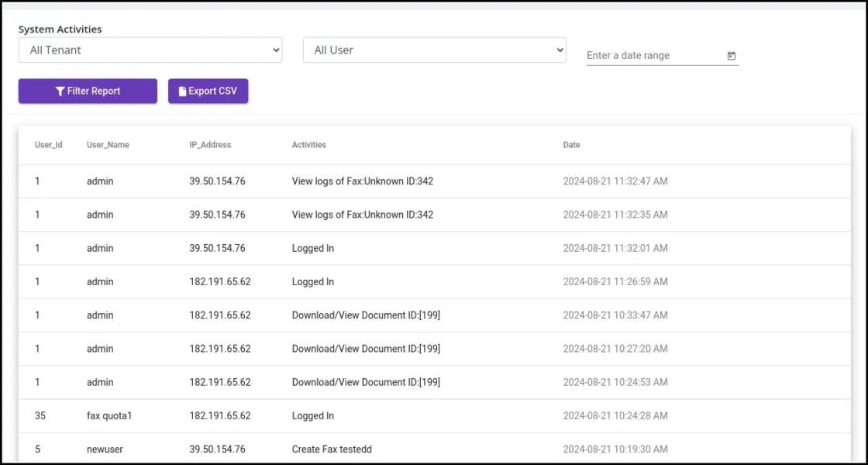The height and width of the screenshot is (465, 868).
Task: Select Download/View Document row at 10:27:20 AM
Action: (x=435, y=349)
